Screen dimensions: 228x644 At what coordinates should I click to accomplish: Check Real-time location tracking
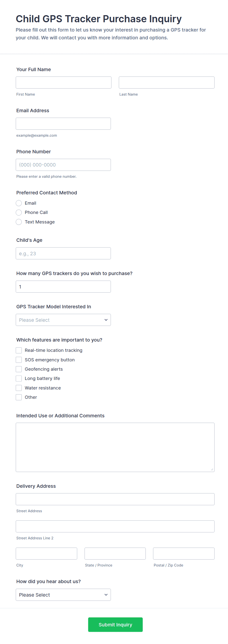tap(19, 350)
